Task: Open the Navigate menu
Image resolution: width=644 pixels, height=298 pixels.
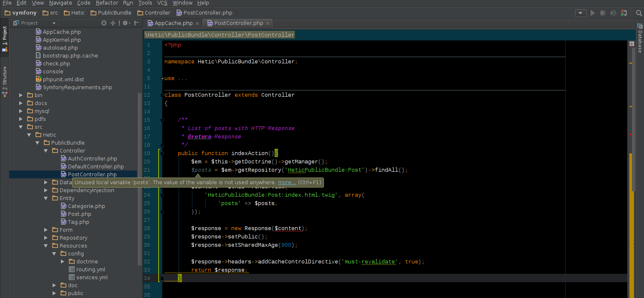Action: (61, 3)
